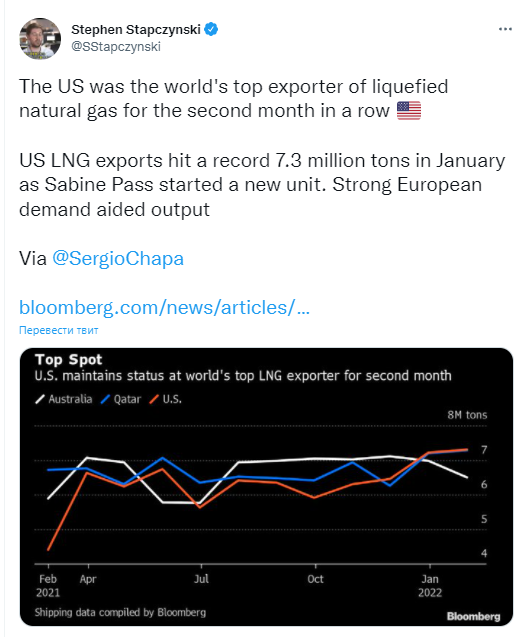Open the Top Spot chart image
527x637 pixels.
point(266,487)
